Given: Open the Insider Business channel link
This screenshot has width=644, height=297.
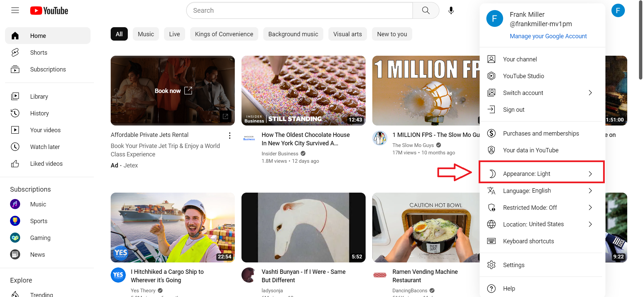Looking at the screenshot, I should pyautogui.click(x=280, y=153).
